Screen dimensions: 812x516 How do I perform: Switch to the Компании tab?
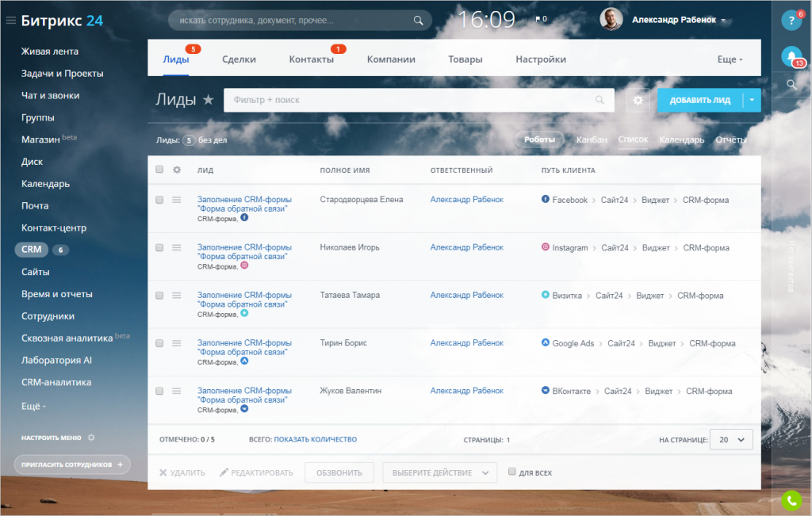click(x=391, y=59)
